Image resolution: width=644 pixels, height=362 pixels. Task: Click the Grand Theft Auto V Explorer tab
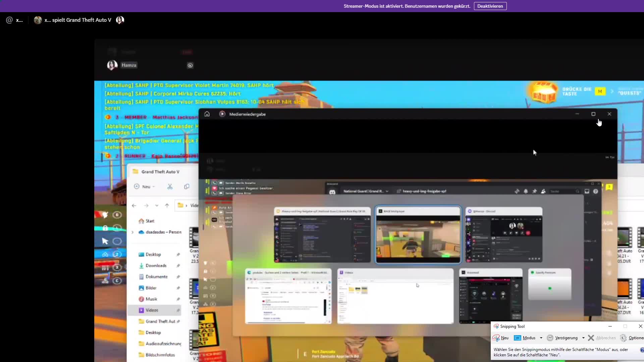point(160,172)
